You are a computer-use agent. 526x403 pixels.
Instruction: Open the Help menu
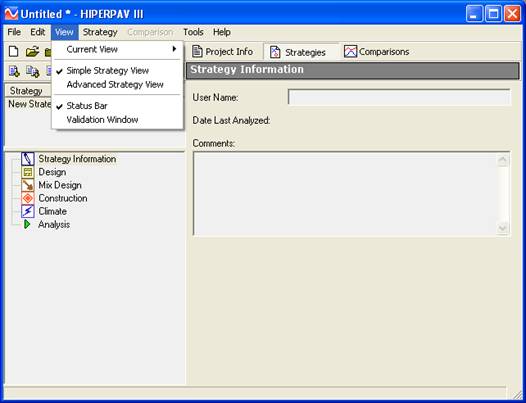point(222,32)
